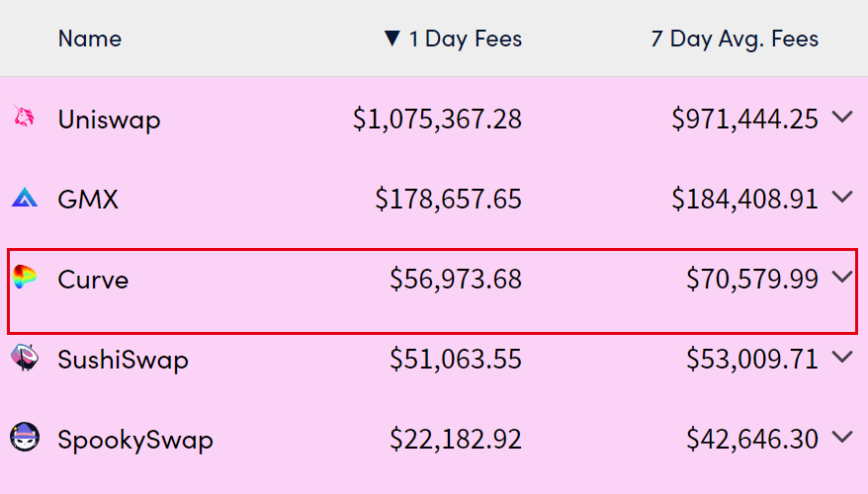Click the Uniswap unicorn logo icon
The height and width of the screenshot is (494, 868).
coord(24,118)
